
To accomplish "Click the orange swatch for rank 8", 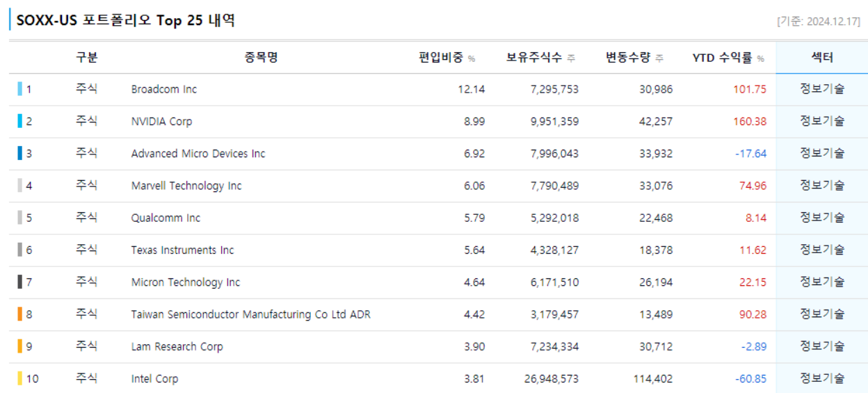I will click(20, 314).
